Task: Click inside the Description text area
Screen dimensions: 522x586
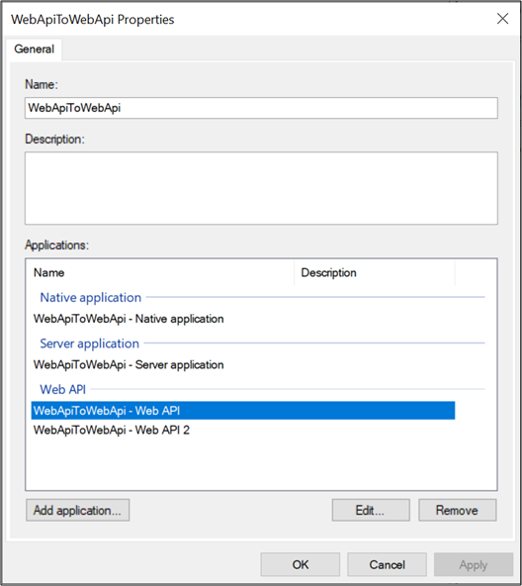Action: [261, 188]
